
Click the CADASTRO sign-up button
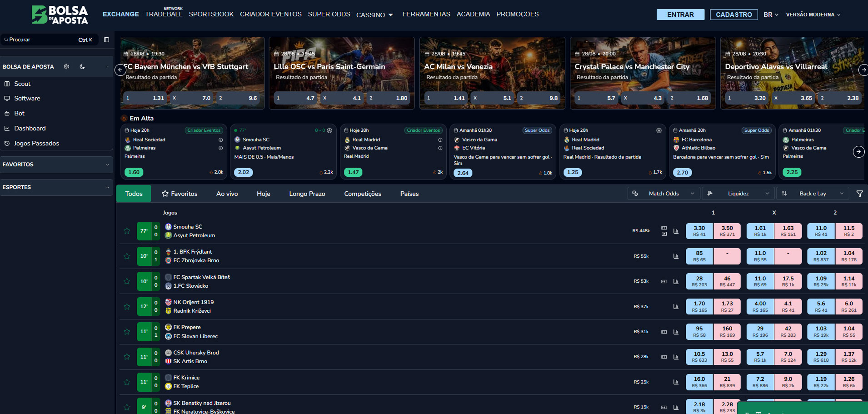pos(734,15)
